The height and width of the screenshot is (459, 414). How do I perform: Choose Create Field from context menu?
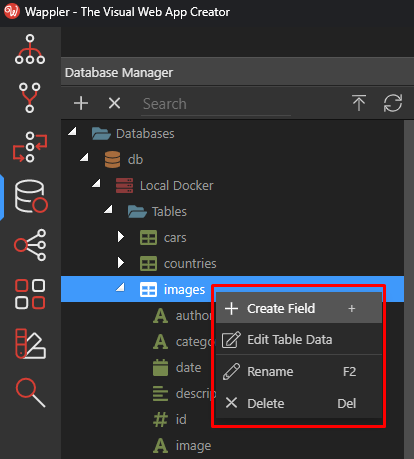click(299, 308)
